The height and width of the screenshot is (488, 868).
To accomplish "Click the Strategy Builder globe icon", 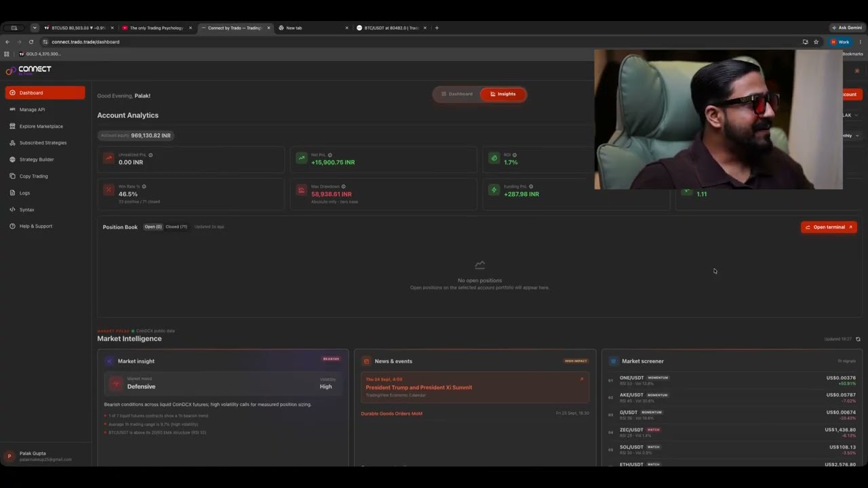I will click(x=12, y=159).
